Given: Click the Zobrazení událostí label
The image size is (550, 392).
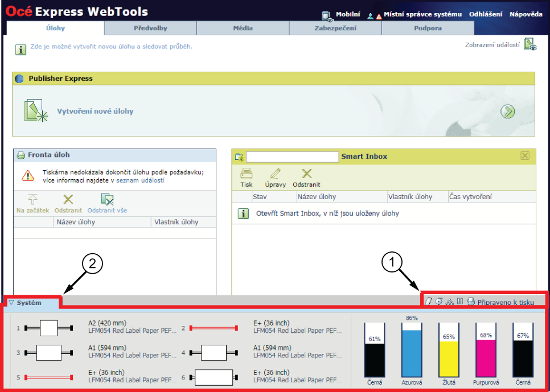Looking at the screenshot, I should (492, 45).
